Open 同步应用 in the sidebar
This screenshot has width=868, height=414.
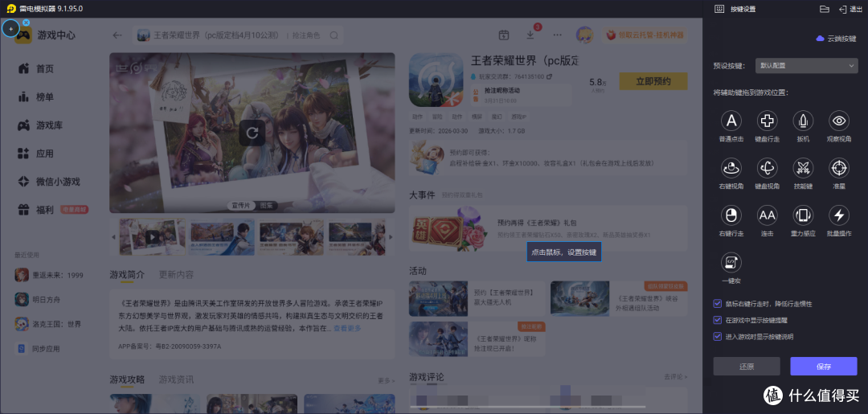38,349
